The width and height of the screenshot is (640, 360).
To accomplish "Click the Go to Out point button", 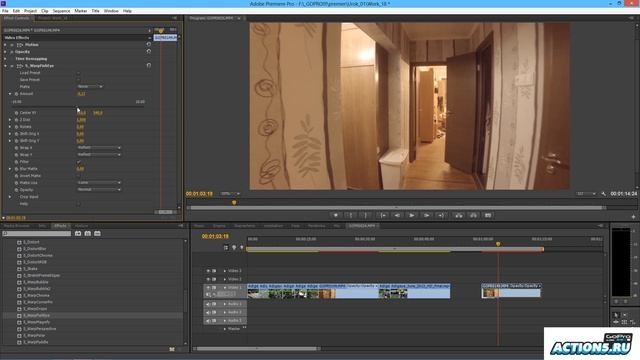I will point(441,216).
